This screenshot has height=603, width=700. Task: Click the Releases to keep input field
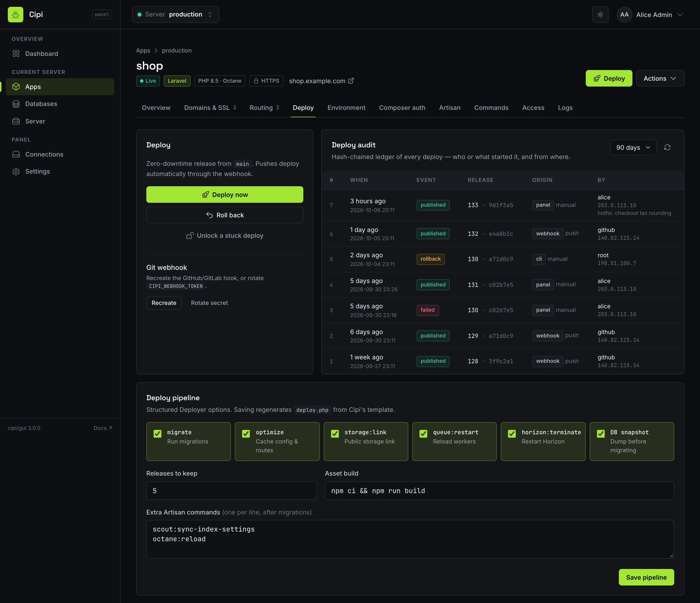[x=231, y=490]
